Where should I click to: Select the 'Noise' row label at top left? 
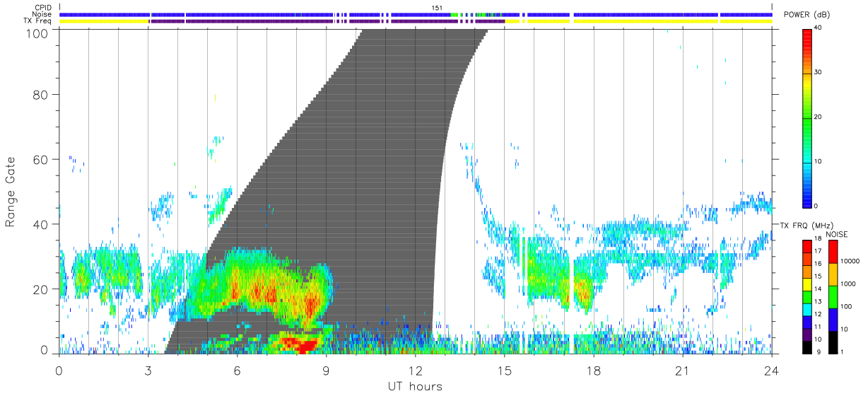pos(43,14)
